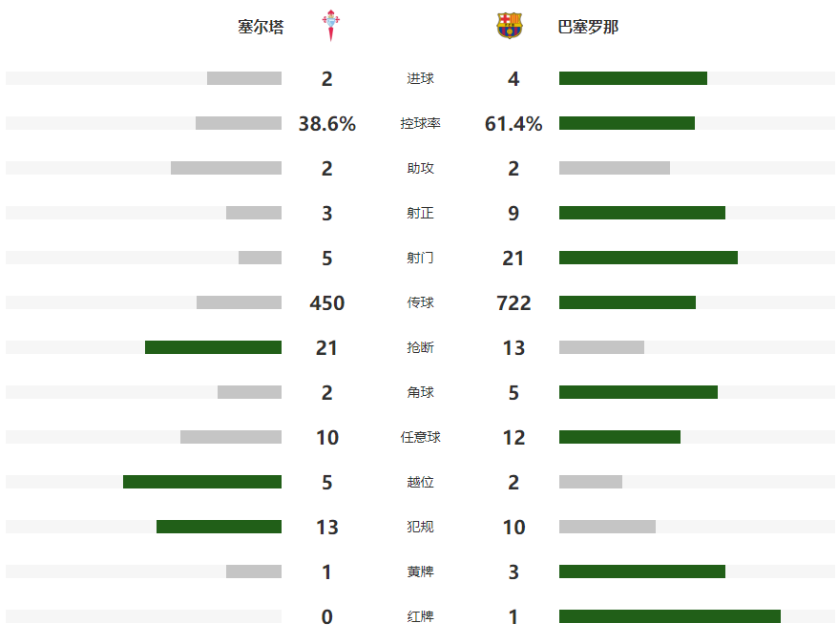Click Barcelona's green 红牌 bar
The height and width of the screenshot is (644, 838).
pos(669,616)
